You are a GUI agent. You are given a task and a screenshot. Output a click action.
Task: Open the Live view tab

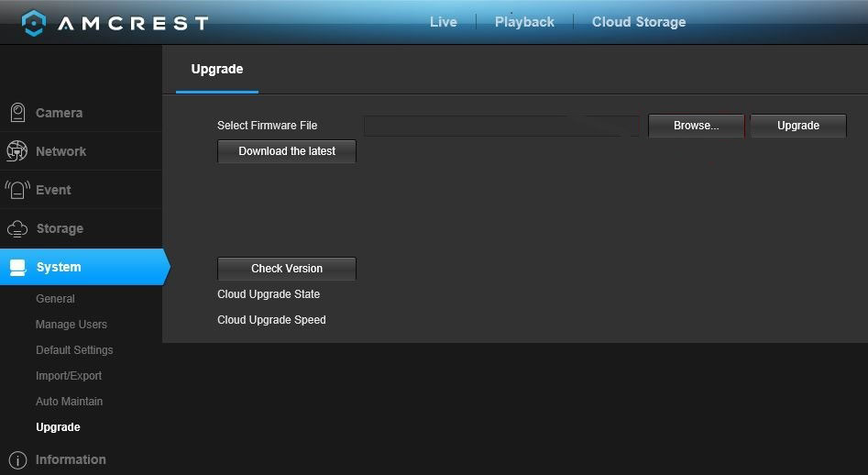[443, 22]
